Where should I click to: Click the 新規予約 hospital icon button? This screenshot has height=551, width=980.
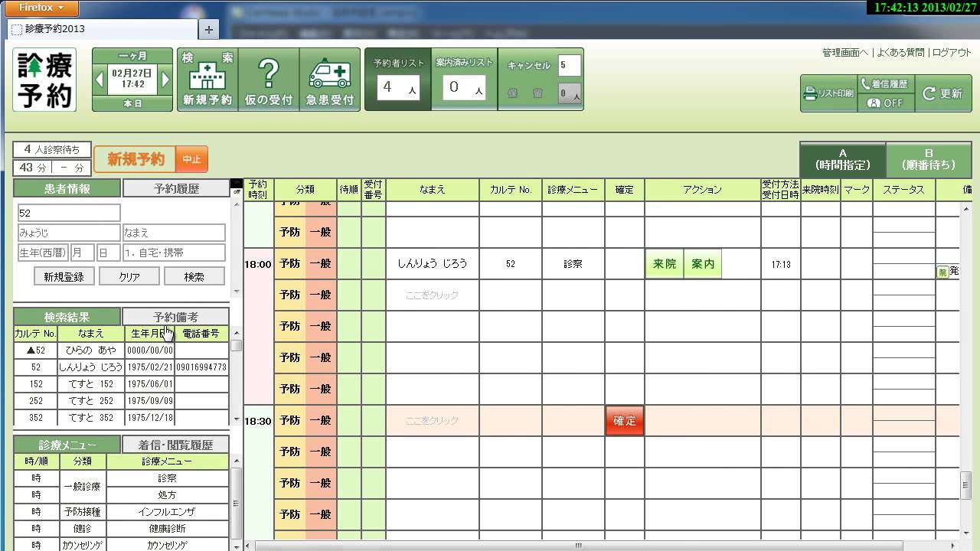coord(207,80)
